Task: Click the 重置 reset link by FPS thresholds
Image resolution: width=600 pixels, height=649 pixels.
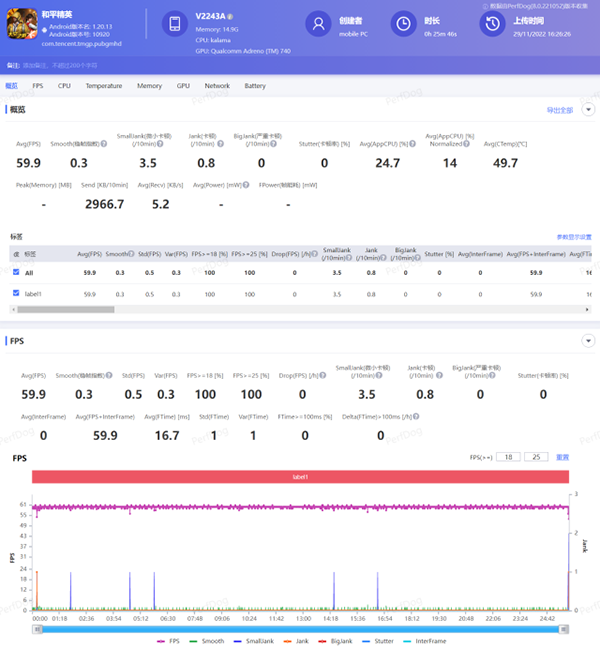Action: tap(562, 457)
